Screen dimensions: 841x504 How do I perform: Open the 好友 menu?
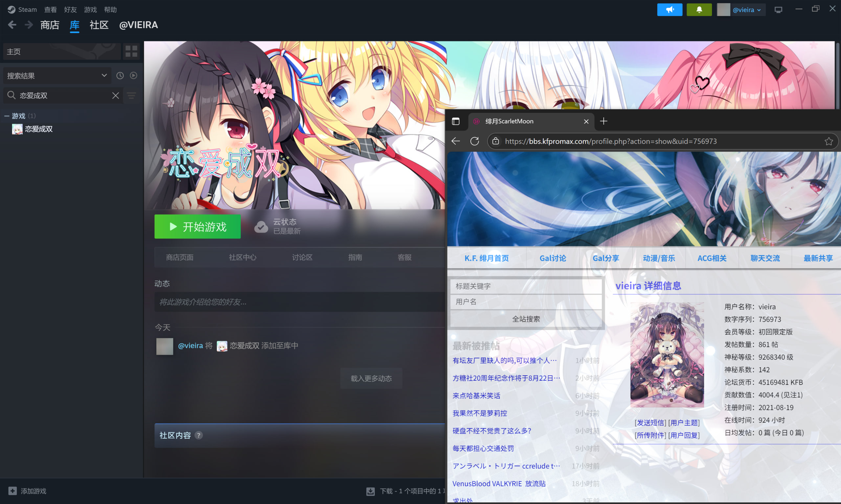70,10
